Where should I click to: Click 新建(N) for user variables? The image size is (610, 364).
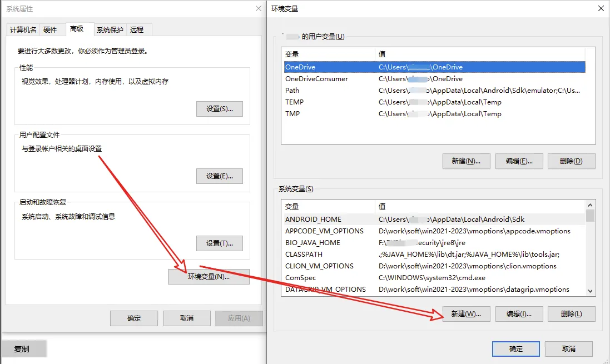coord(466,161)
